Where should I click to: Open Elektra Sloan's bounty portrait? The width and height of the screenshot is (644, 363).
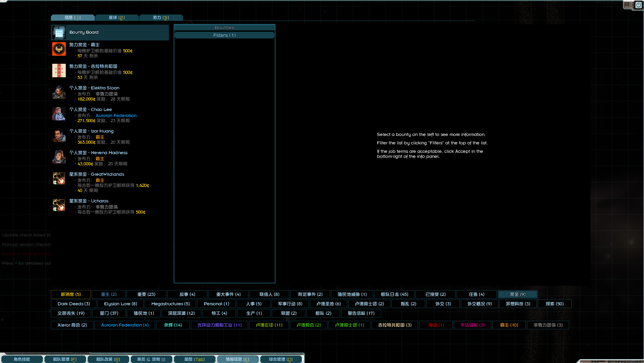click(x=59, y=92)
